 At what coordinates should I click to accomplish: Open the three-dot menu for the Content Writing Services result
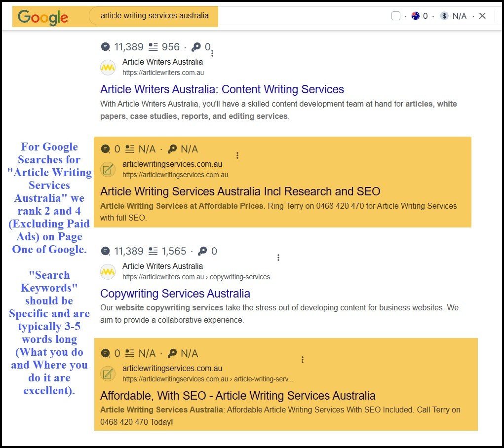212,53
